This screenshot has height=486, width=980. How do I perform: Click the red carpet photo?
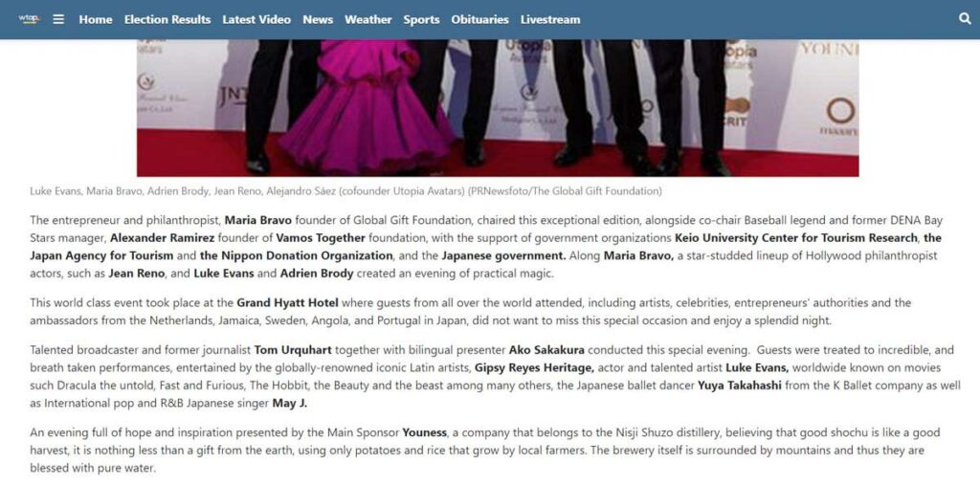(x=498, y=107)
